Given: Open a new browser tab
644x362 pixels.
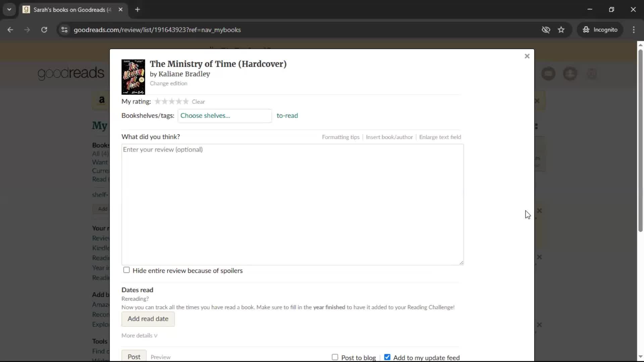Looking at the screenshot, I should [x=138, y=10].
